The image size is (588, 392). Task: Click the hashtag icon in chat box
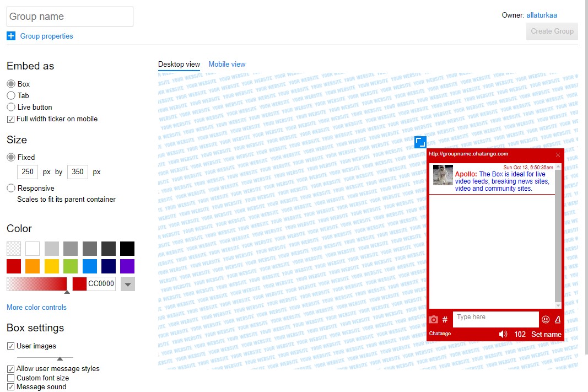(x=445, y=320)
